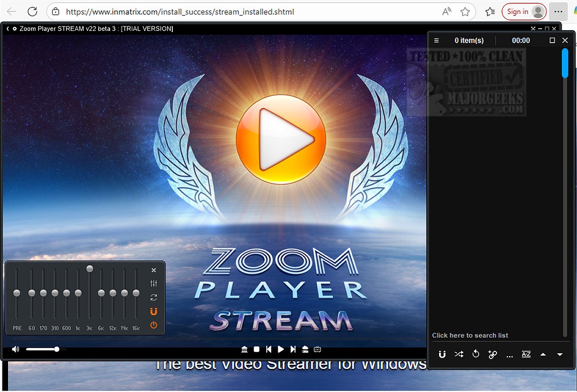Maximize the playlist window
Screen dimensions: 577x392
pos(552,41)
